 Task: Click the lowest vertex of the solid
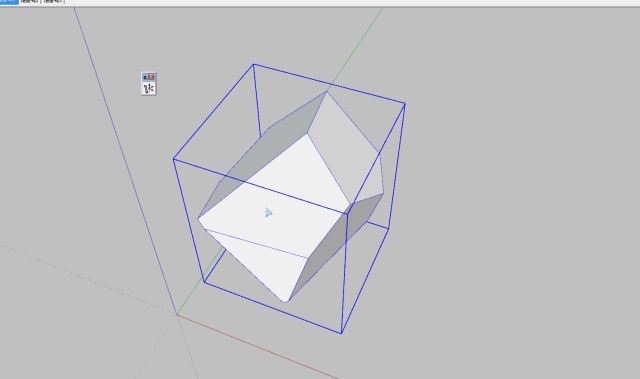click(x=285, y=302)
